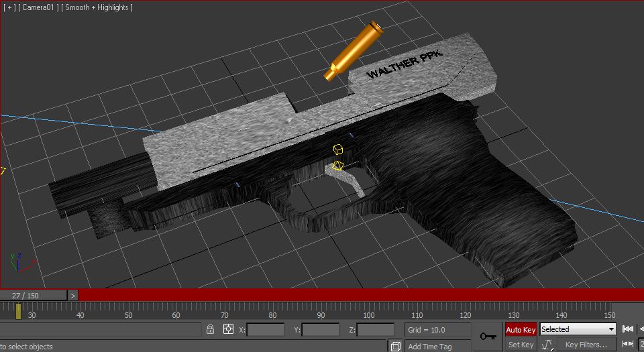The height and width of the screenshot is (352, 644).
Task: Click the large key Set Keys icon
Action: (488, 337)
